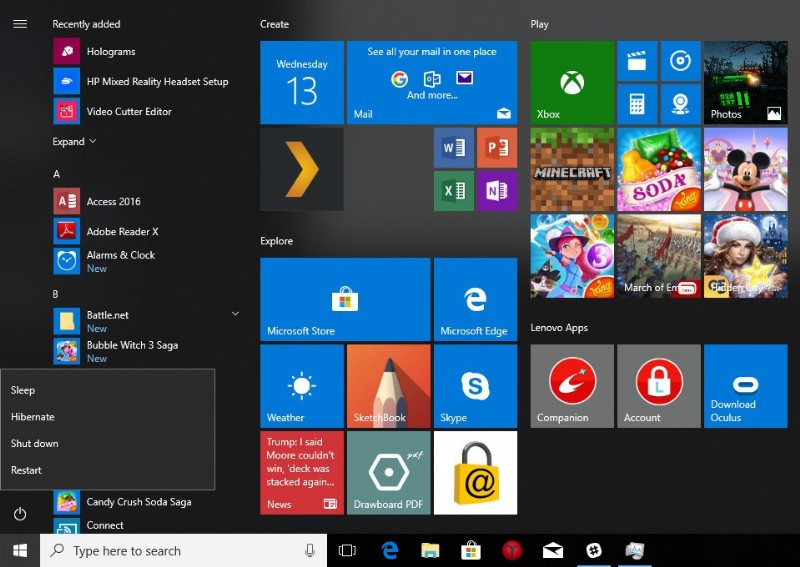Read the News tile about Trump

(x=302, y=473)
